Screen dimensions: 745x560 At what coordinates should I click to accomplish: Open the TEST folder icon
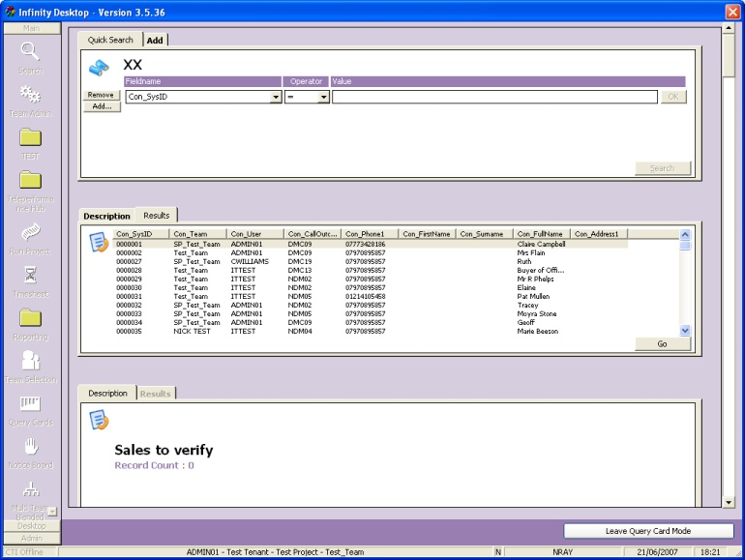pos(30,137)
